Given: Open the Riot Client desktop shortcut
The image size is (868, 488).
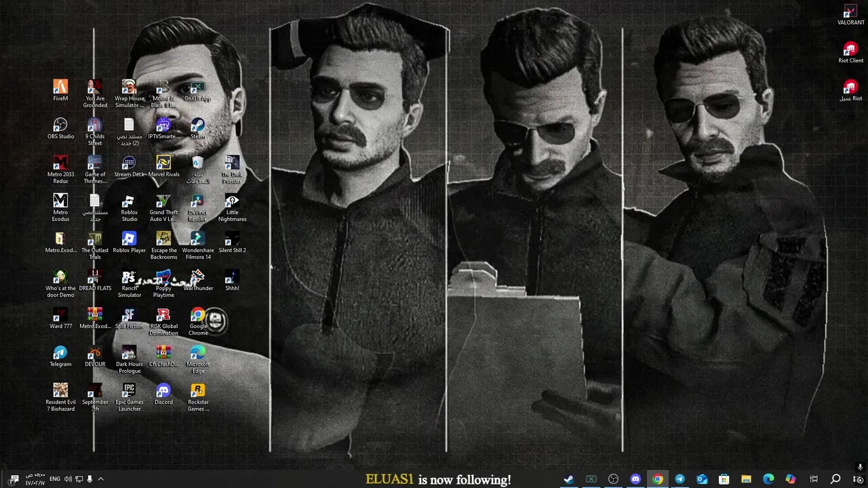Looking at the screenshot, I should pyautogui.click(x=850, y=53).
